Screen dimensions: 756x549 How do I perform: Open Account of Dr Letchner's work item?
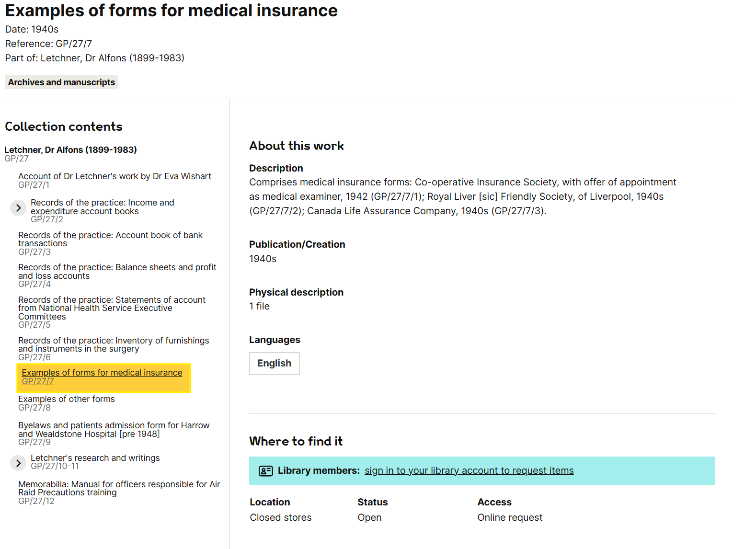(x=115, y=176)
